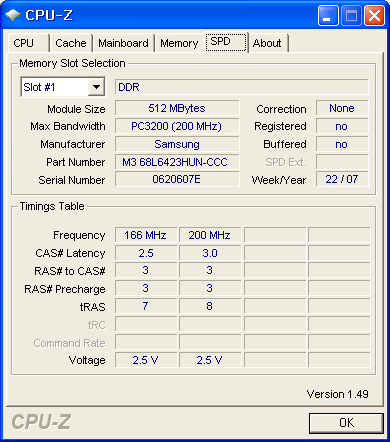Screen dimensions: 390x442
Task: Click the Week/Year label
Action: tap(279, 180)
